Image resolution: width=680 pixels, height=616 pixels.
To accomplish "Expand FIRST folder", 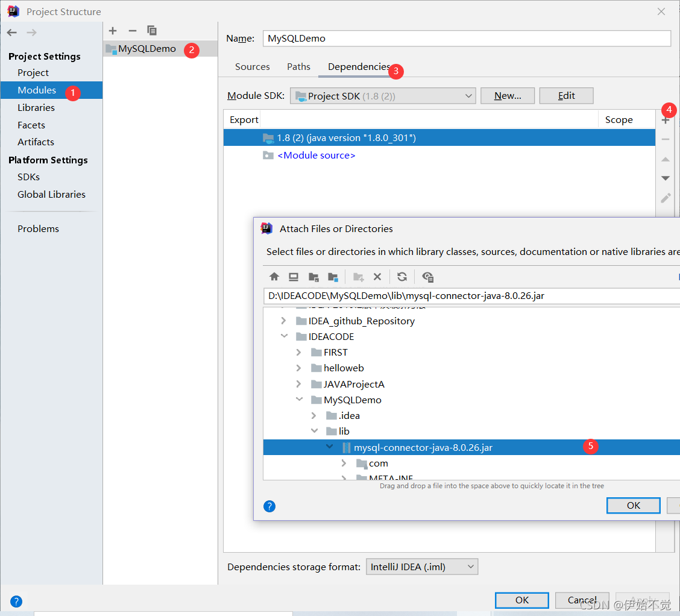I will coord(299,353).
